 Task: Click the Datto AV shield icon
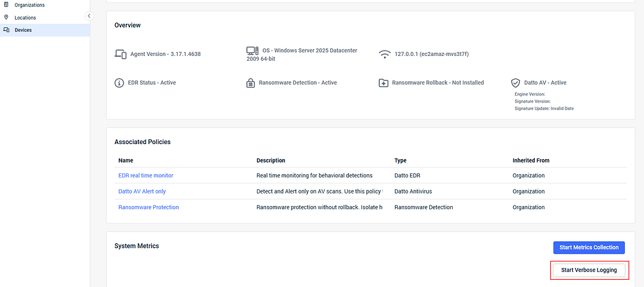point(516,83)
